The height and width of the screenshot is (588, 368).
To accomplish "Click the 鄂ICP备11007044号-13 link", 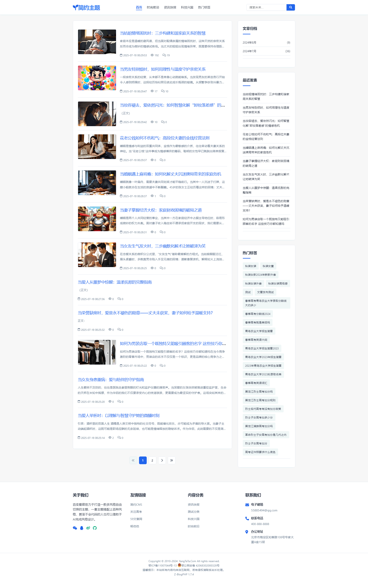I will click(x=163, y=566).
